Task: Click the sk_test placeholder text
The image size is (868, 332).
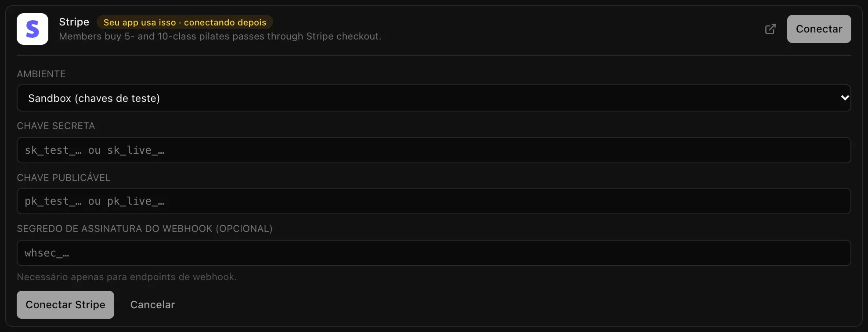Action: pos(94,150)
